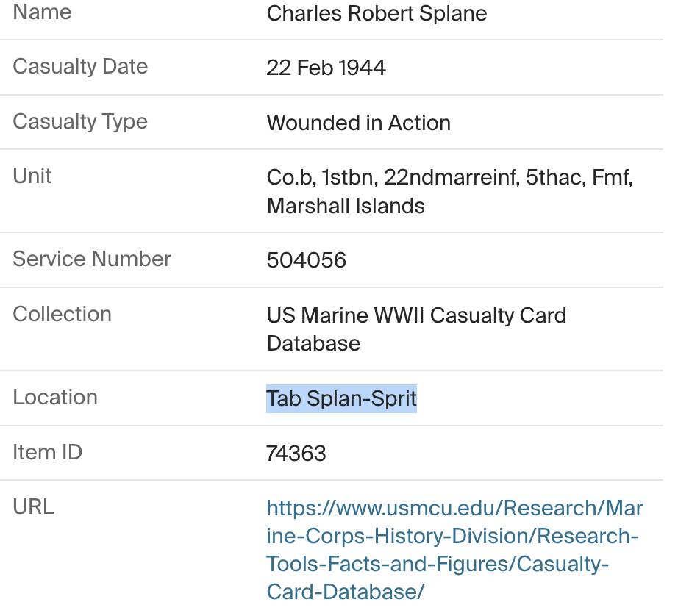Click the Item ID value 74363
678x616 pixels.
[x=296, y=454]
